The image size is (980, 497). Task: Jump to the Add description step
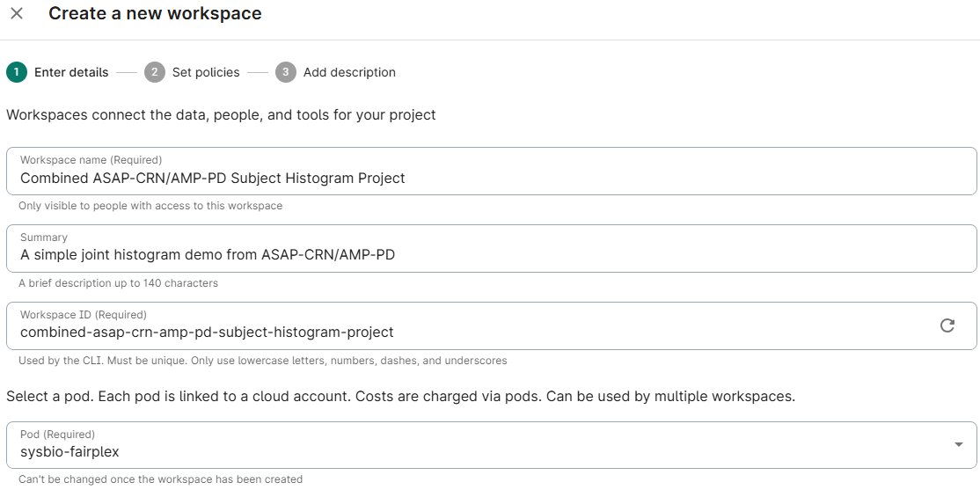[349, 72]
